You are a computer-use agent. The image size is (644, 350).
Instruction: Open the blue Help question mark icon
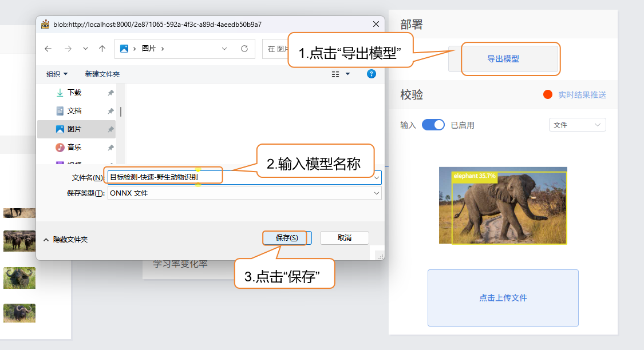pos(371,74)
